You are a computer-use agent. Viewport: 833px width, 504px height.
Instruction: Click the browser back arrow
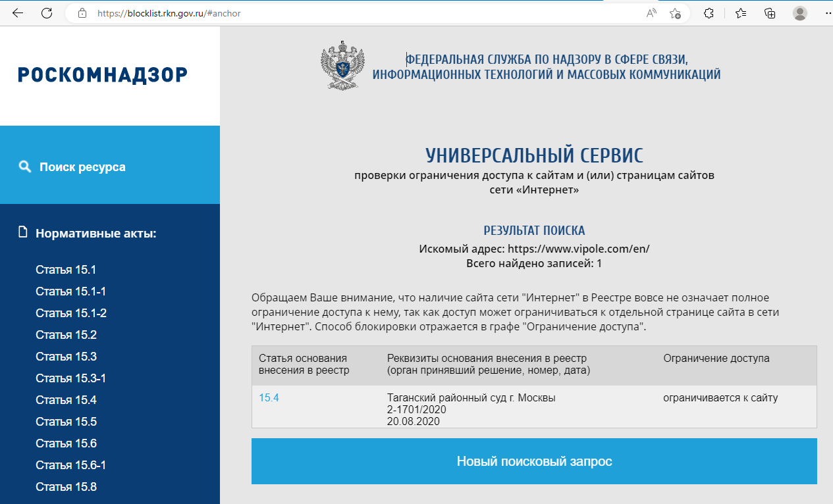(18, 13)
